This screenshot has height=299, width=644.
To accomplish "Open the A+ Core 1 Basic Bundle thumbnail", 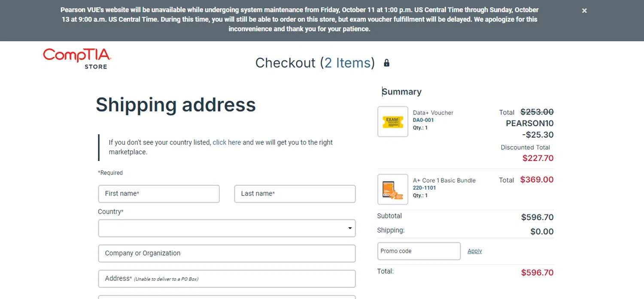I will point(393,189).
